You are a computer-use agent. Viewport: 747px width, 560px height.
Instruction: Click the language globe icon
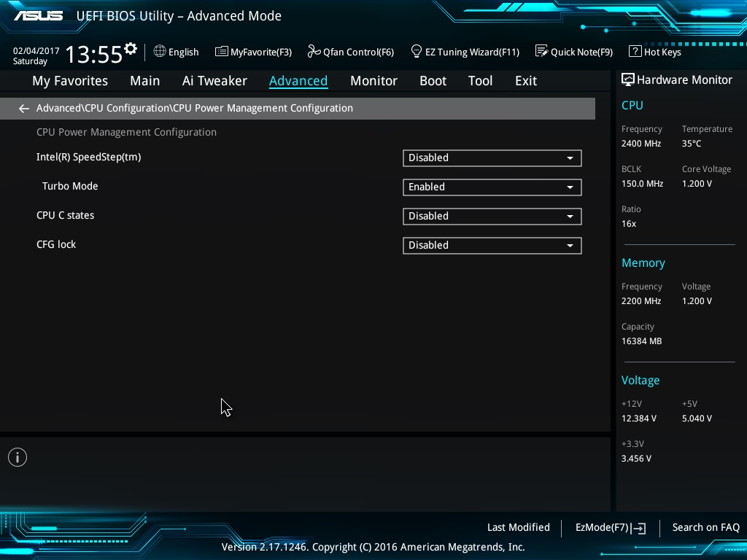pyautogui.click(x=160, y=51)
